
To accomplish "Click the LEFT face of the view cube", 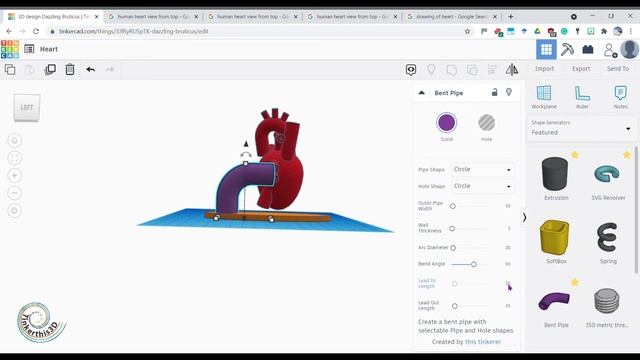I will pyautogui.click(x=27, y=108).
